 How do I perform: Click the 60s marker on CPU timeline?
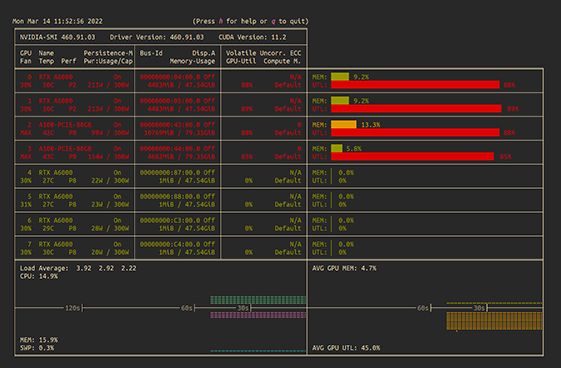[187, 308]
